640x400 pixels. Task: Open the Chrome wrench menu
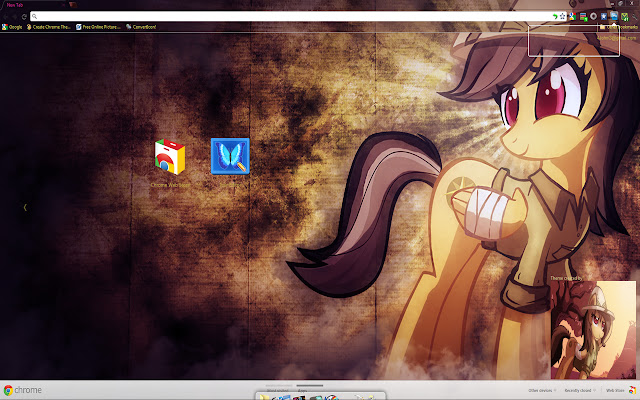[x=634, y=16]
